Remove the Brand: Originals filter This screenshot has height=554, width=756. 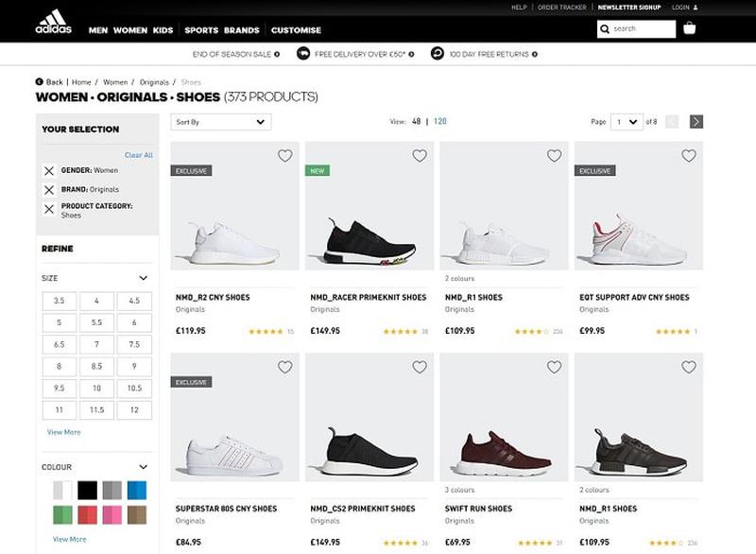[x=49, y=190]
